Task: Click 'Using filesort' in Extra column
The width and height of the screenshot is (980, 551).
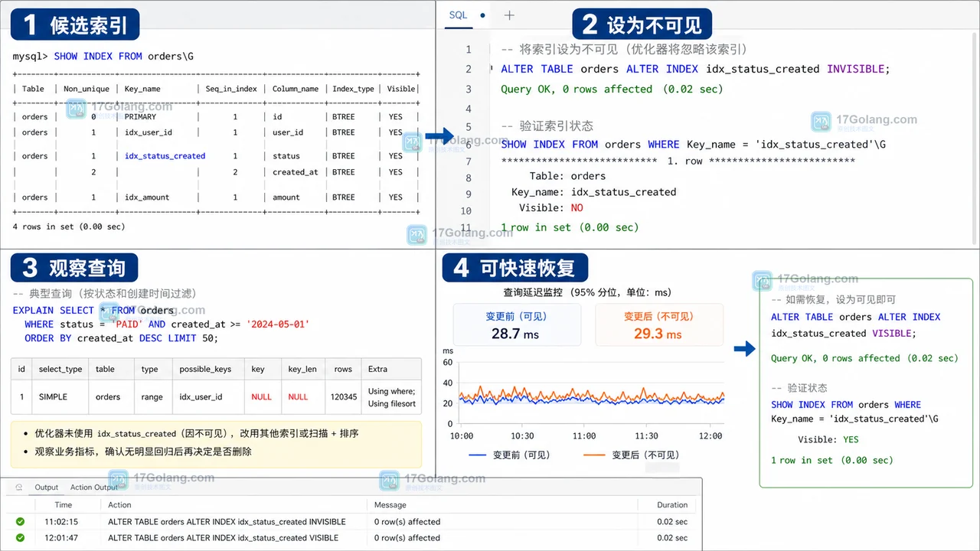Action: (392, 404)
